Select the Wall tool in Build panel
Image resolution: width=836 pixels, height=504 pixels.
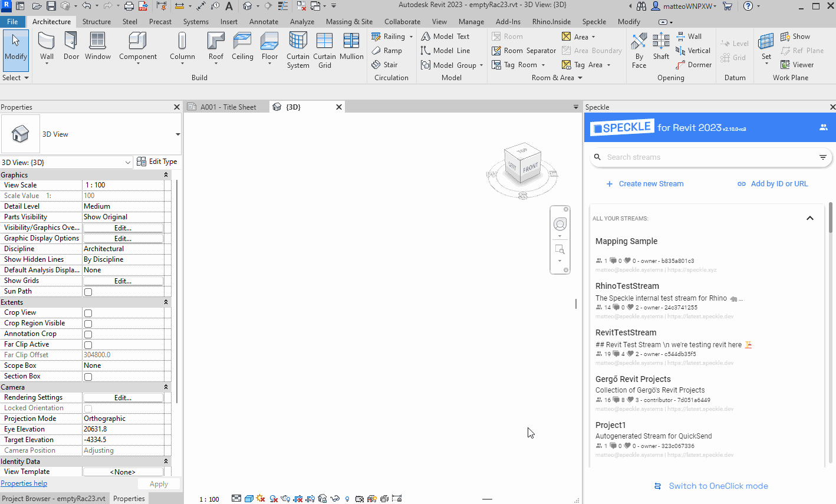coord(47,47)
